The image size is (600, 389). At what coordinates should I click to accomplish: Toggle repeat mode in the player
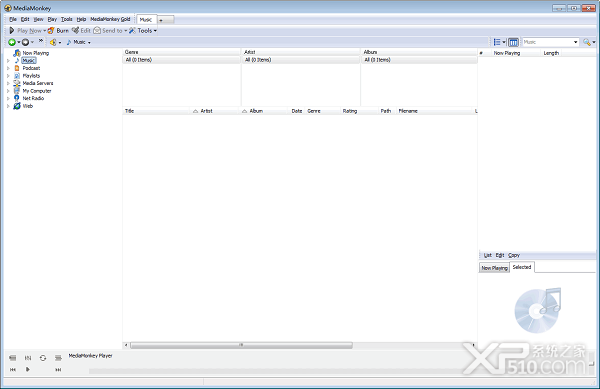[43, 358]
